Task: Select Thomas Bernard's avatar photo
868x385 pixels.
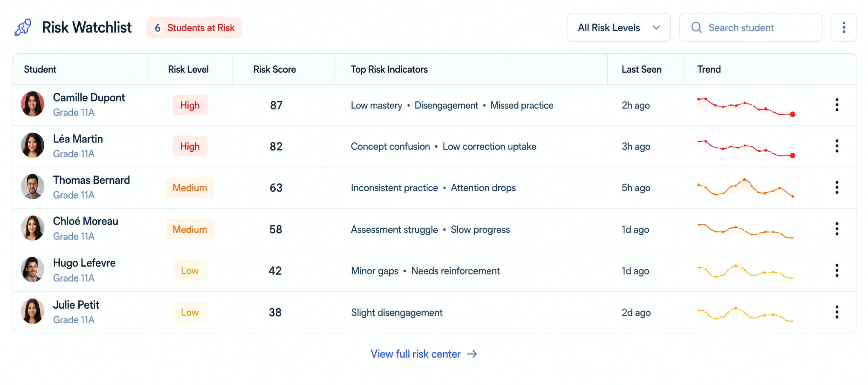Action: 33,187
